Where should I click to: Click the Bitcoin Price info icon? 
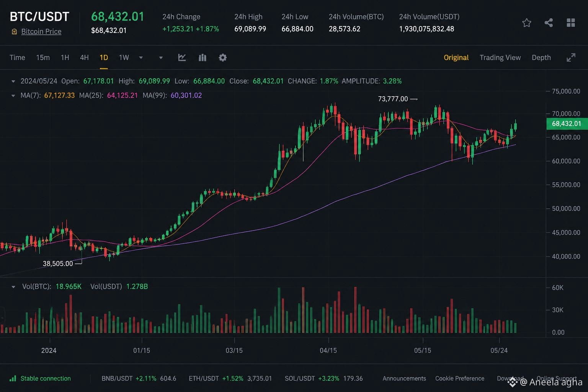click(x=14, y=32)
